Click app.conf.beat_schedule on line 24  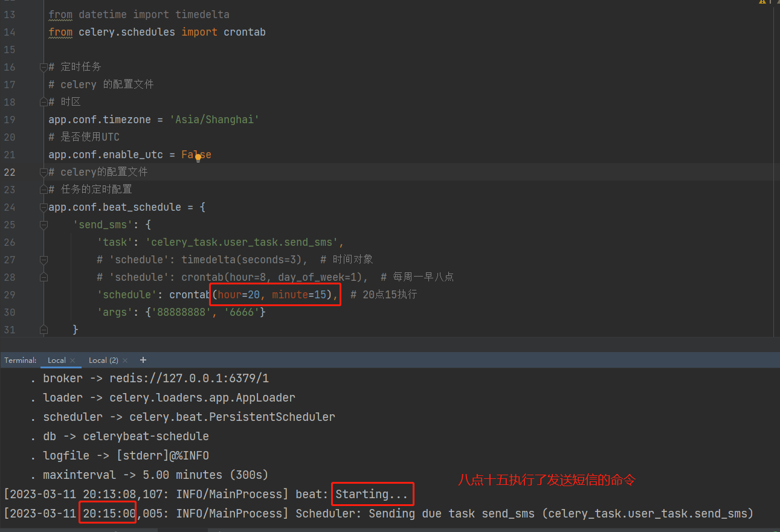pyautogui.click(x=115, y=207)
